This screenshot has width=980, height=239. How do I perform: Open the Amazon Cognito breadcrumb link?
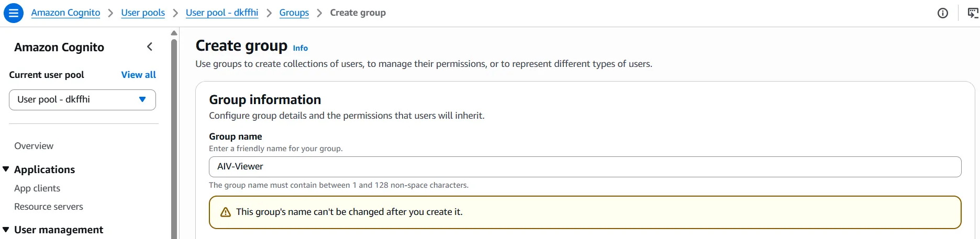pos(65,13)
